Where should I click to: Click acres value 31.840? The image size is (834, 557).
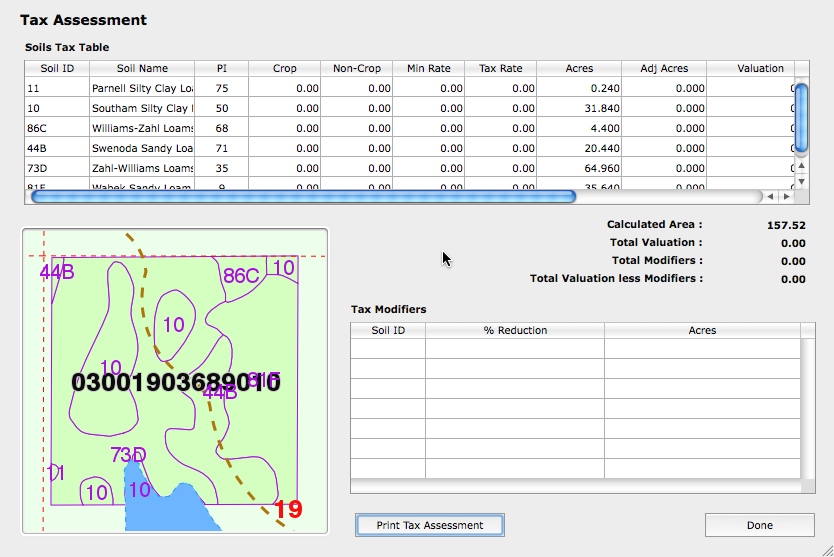pyautogui.click(x=602, y=108)
